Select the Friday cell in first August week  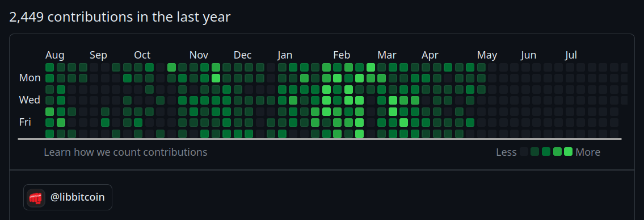pos(50,123)
